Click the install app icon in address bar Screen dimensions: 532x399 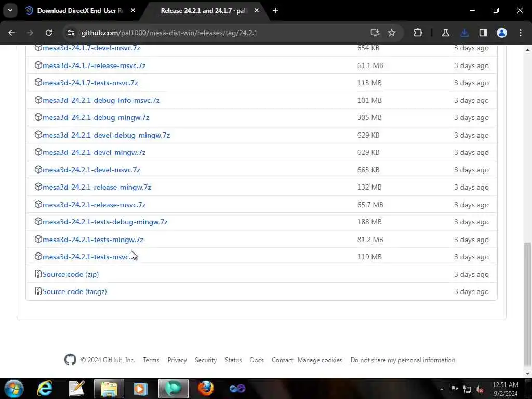coord(375,33)
